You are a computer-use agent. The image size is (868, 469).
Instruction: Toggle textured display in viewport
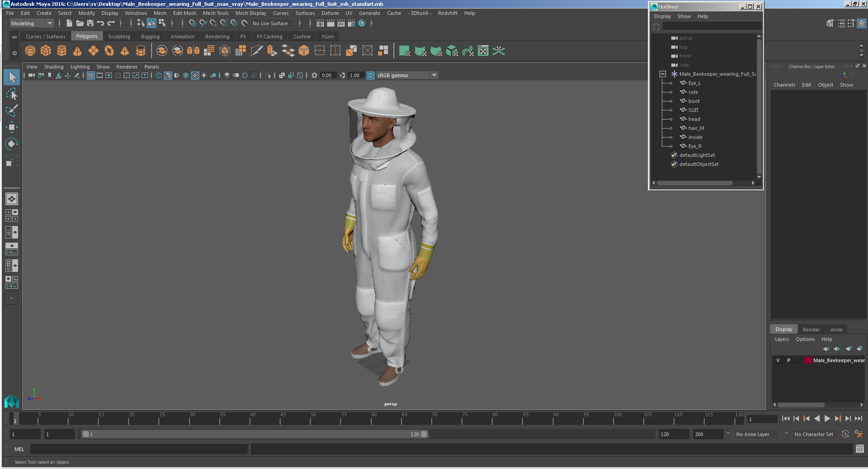(x=195, y=75)
